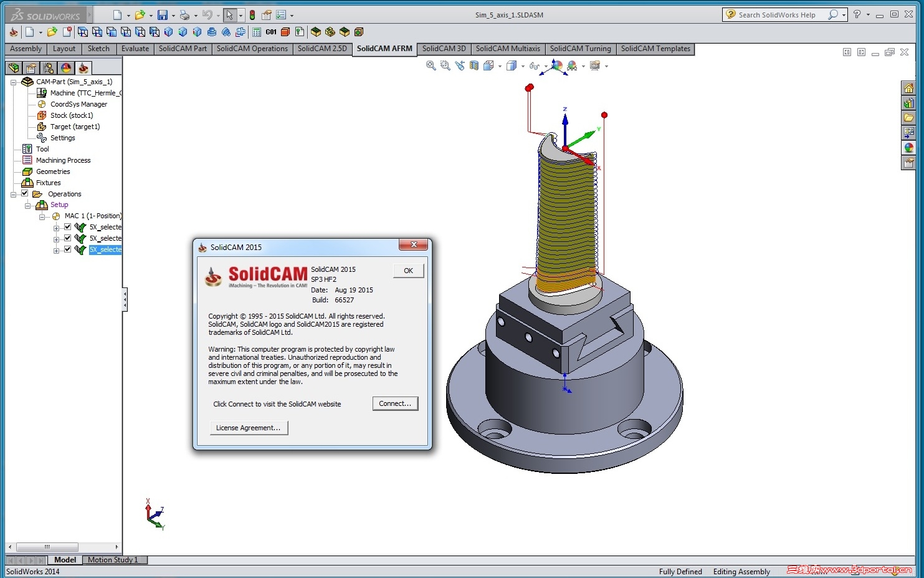Open the Options dropdown arrow in top toolbar
The height and width of the screenshot is (578, 924).
click(x=292, y=16)
